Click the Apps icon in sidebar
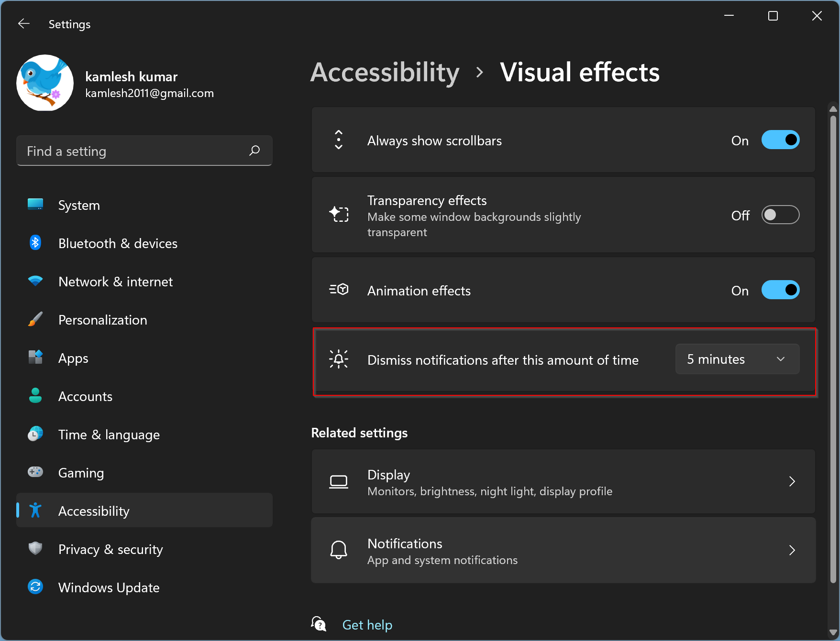 click(x=35, y=357)
